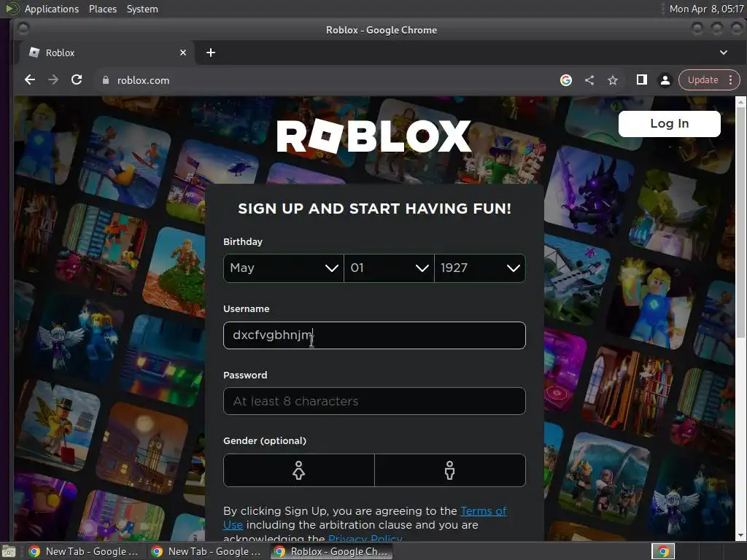Select the female gender icon
This screenshot has width=747, height=560.
tap(298, 470)
